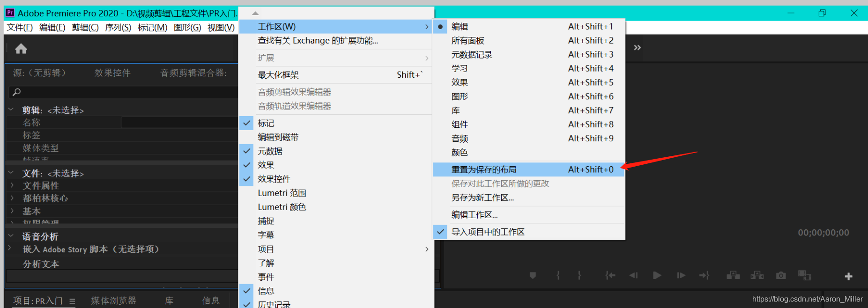This screenshot has width=868, height=308.
Task: Click the Mark In button
Action: tap(558, 276)
